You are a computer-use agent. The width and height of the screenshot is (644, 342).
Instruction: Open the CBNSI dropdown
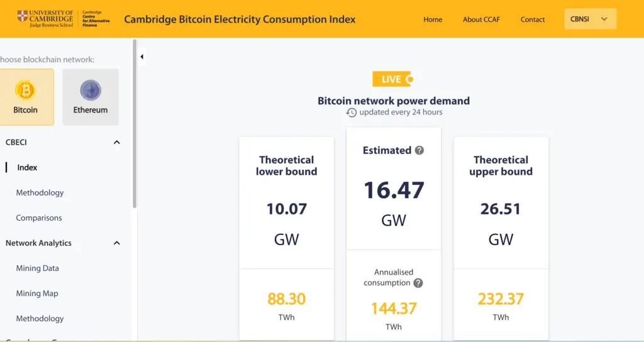click(x=590, y=19)
